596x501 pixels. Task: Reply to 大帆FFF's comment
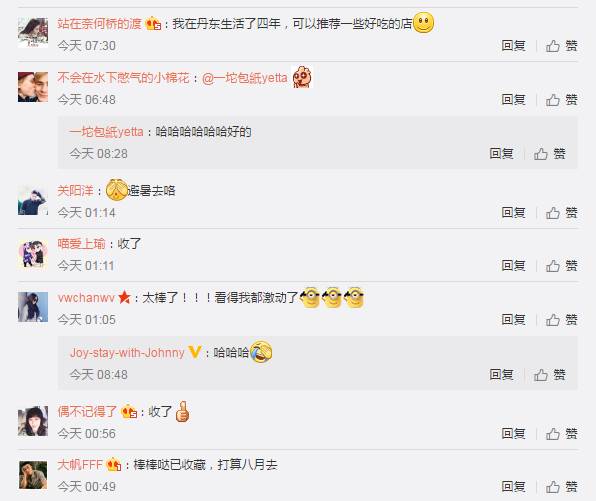tap(513, 487)
